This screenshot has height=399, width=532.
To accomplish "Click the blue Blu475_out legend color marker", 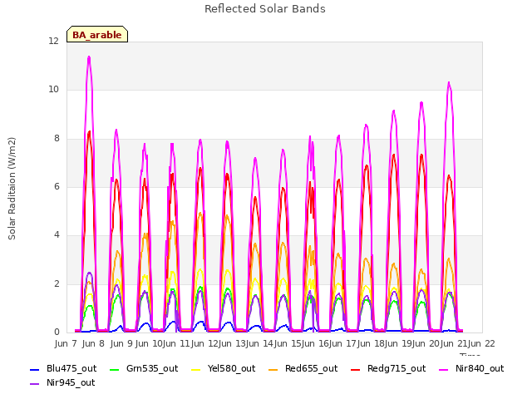I will pyautogui.click(x=35, y=369).
